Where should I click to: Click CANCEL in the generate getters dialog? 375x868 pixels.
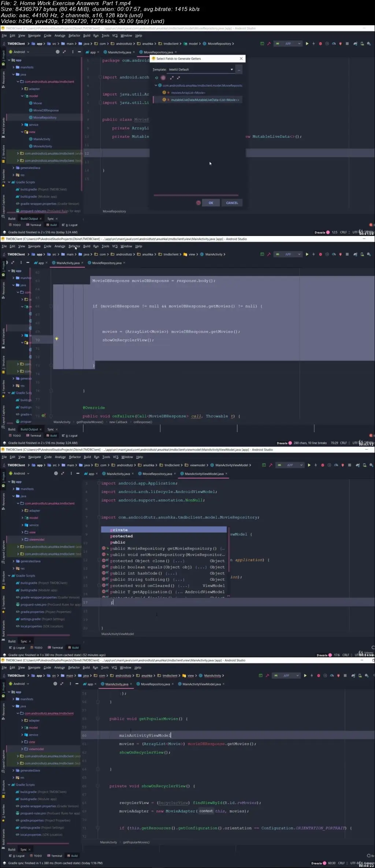[232, 203]
